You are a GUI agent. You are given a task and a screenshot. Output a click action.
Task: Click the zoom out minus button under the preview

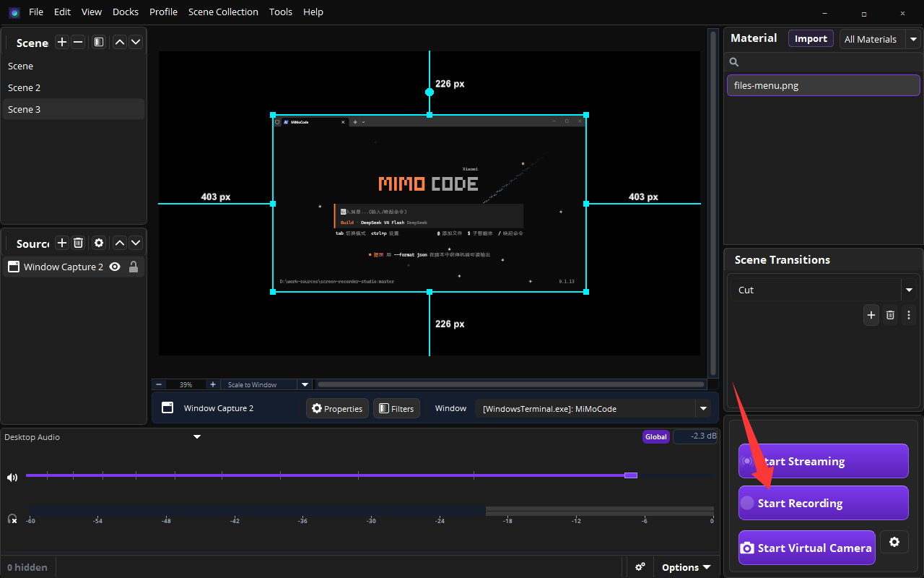159,384
